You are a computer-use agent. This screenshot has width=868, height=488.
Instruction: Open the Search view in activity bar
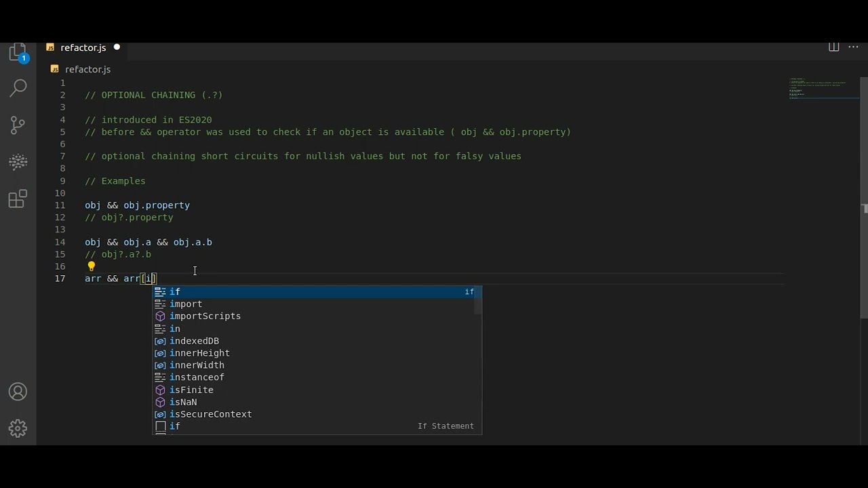pos(18,87)
